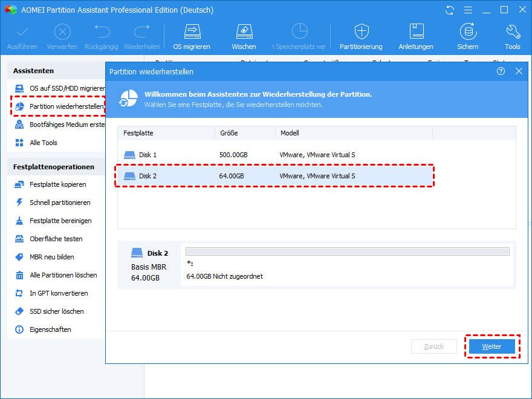Click the Weiter button
This screenshot has width=532, height=399.
click(492, 346)
